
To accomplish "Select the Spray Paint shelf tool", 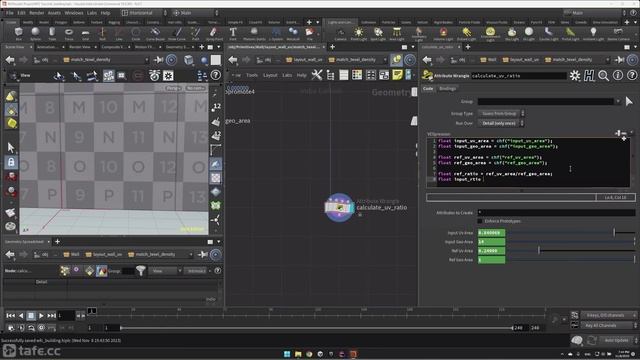I will tap(214, 33).
